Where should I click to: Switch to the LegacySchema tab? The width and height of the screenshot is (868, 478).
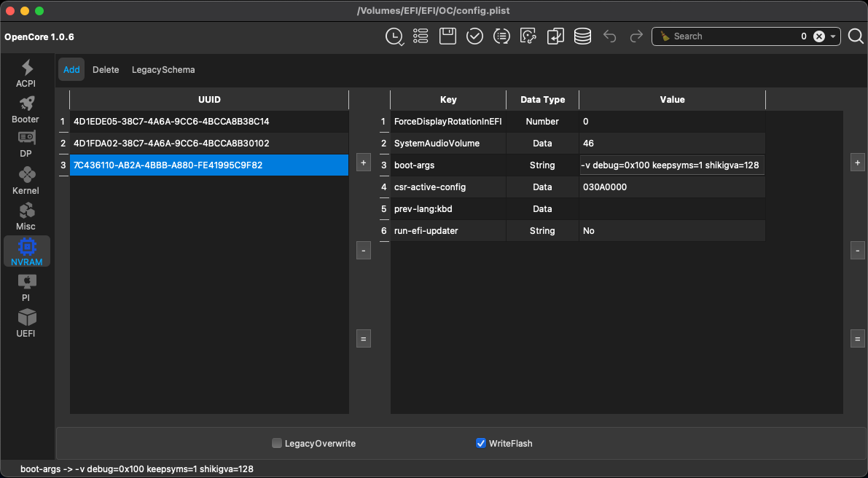[x=163, y=70]
